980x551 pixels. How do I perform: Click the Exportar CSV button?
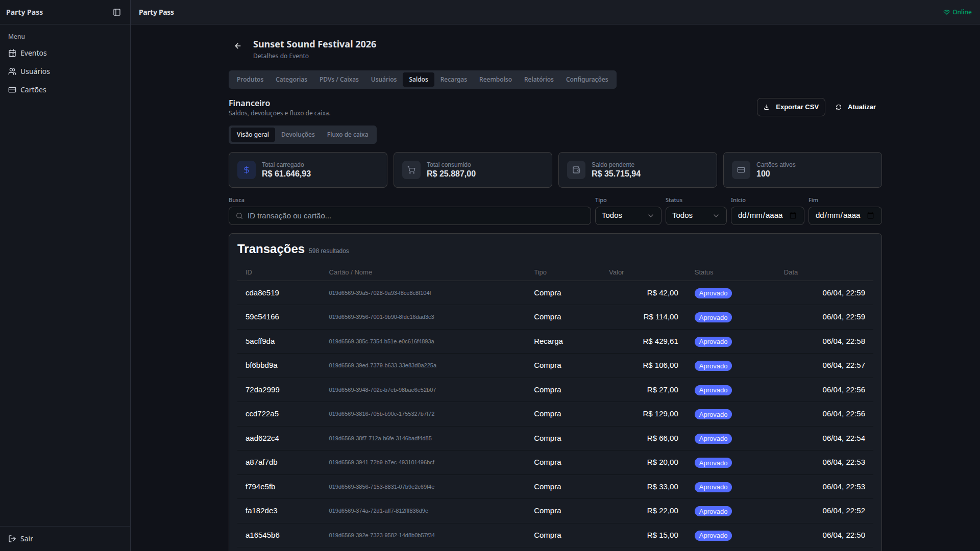point(791,107)
